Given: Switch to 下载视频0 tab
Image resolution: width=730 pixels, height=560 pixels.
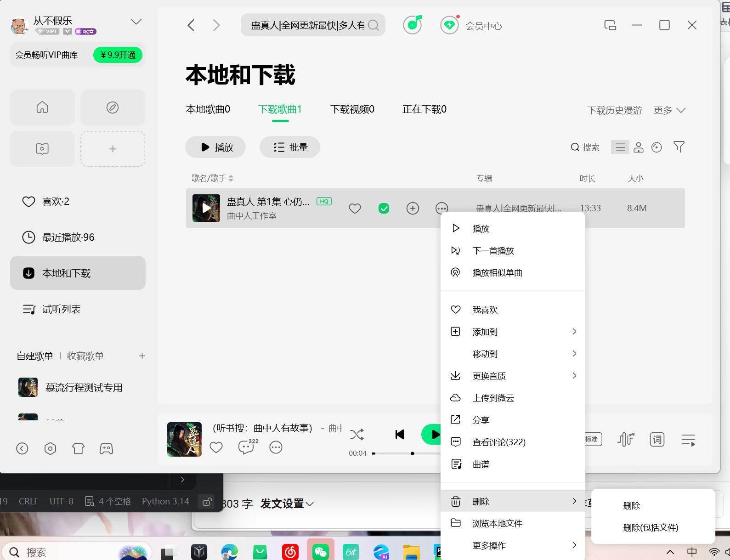Looking at the screenshot, I should (352, 109).
